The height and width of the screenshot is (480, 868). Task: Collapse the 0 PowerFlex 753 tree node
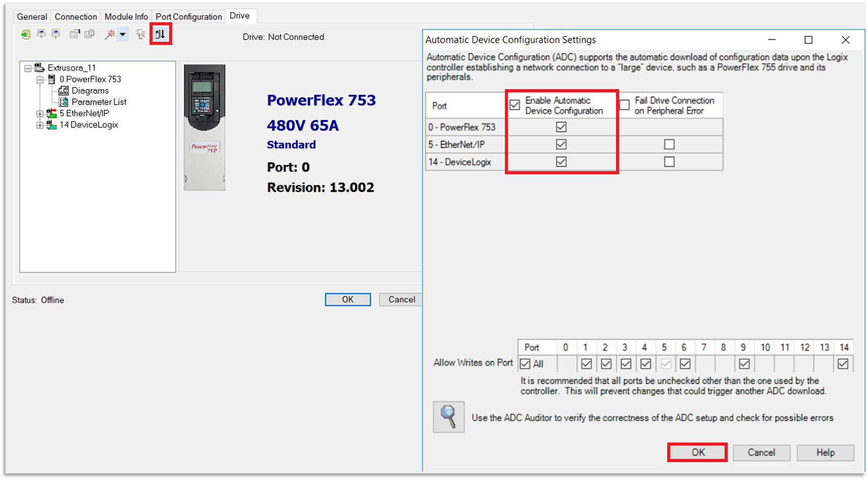click(x=40, y=79)
